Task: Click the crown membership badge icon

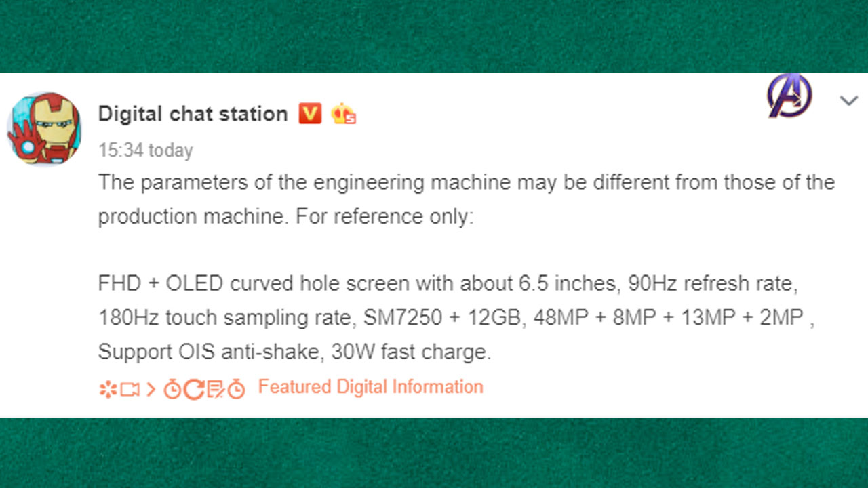Action: (344, 115)
